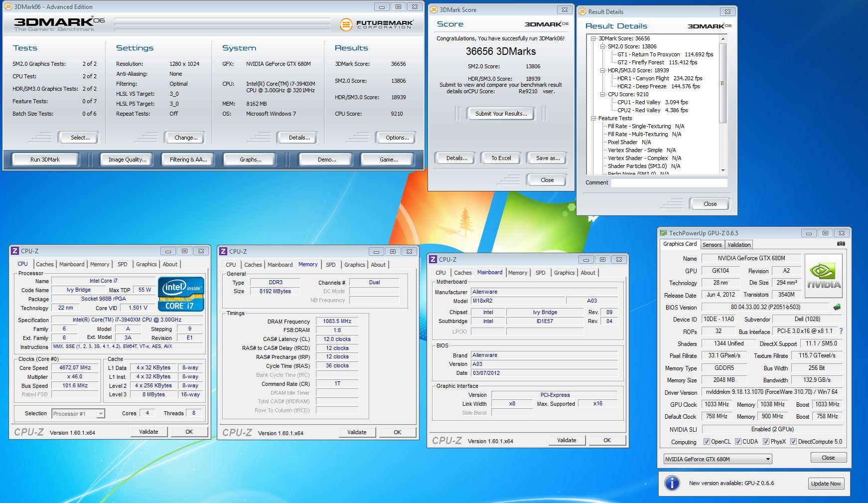Click the Run 3DMark button

coord(45,160)
